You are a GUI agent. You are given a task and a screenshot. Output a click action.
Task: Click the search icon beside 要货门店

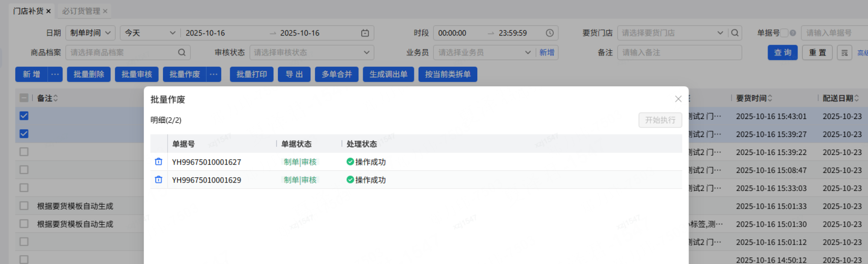point(735,33)
